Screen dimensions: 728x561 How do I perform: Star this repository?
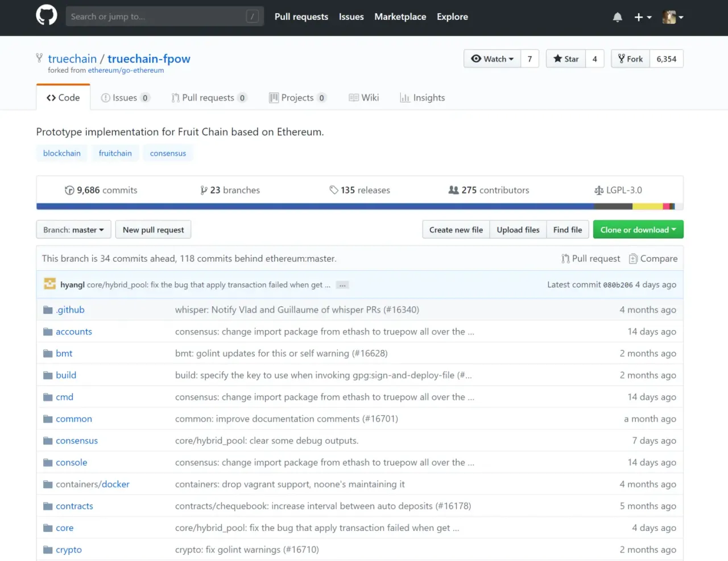(566, 59)
